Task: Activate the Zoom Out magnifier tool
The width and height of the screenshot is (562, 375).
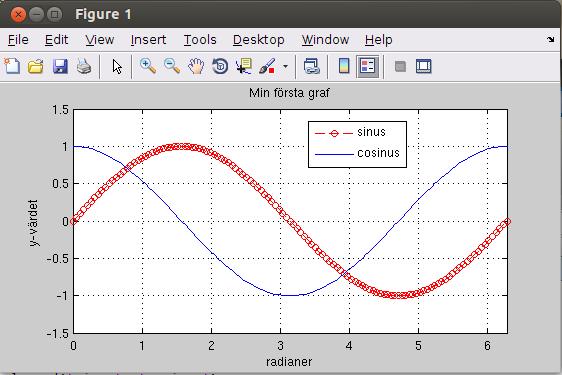Action: point(172,66)
